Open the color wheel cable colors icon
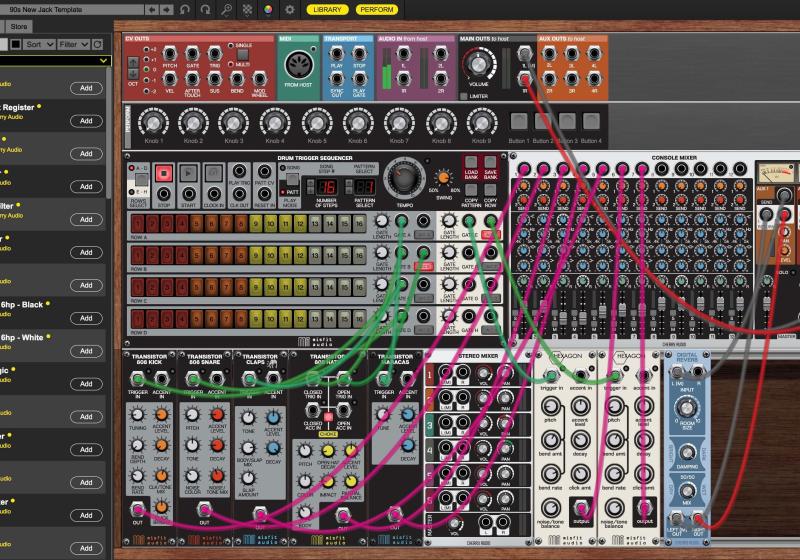This screenshot has width=800, height=560. click(268, 9)
